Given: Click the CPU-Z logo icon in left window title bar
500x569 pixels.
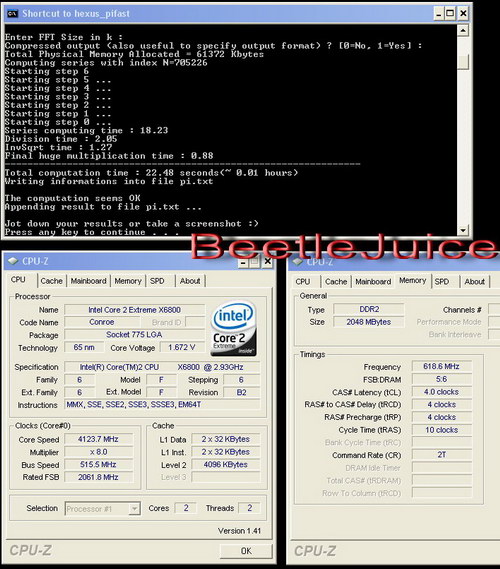Looking at the screenshot, I should click(x=13, y=261).
